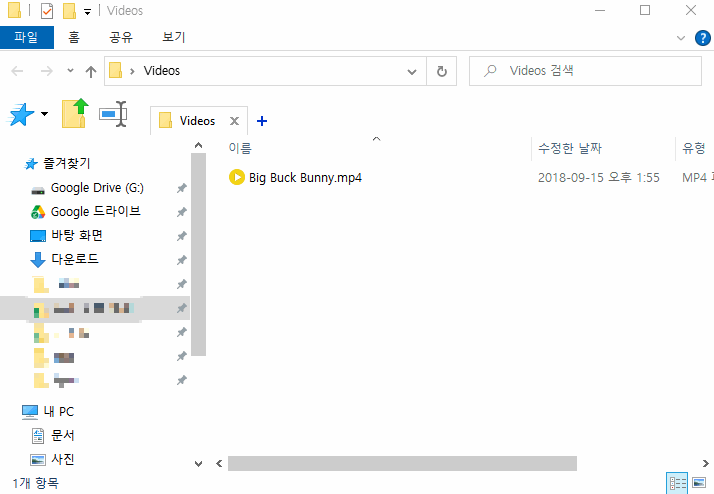Refresh the Videos folder
Viewport: 714px width, 494px height.
click(x=442, y=71)
